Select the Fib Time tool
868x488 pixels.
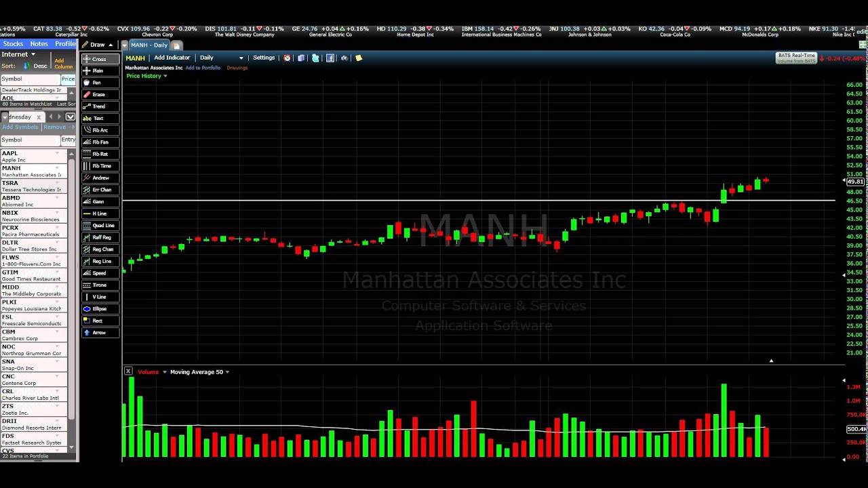pos(100,166)
